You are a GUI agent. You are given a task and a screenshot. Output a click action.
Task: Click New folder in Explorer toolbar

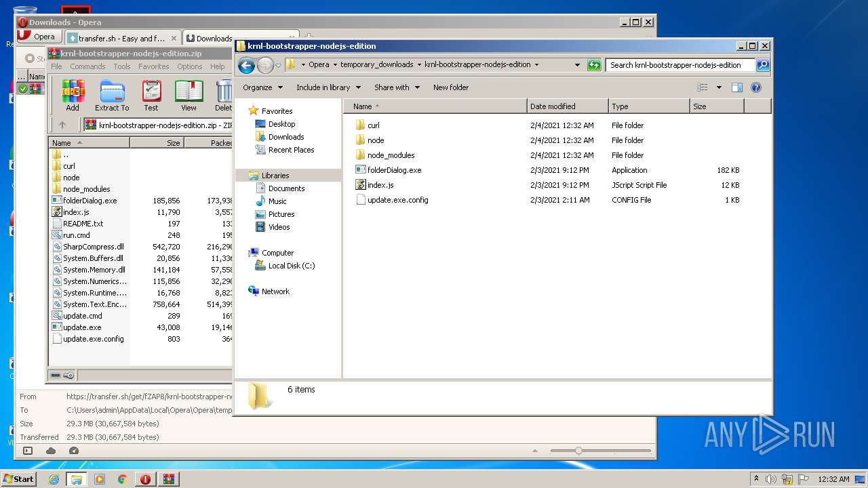click(451, 87)
